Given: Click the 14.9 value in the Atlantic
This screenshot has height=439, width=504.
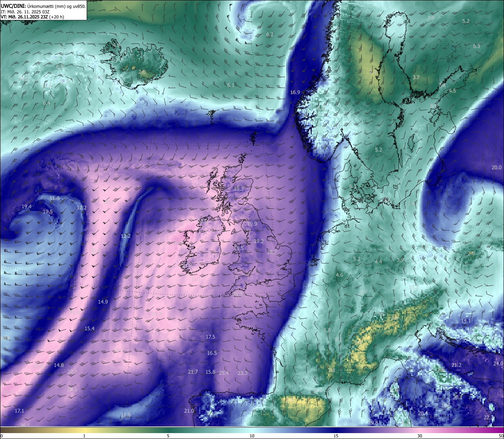Looking at the screenshot, I should click(103, 302).
